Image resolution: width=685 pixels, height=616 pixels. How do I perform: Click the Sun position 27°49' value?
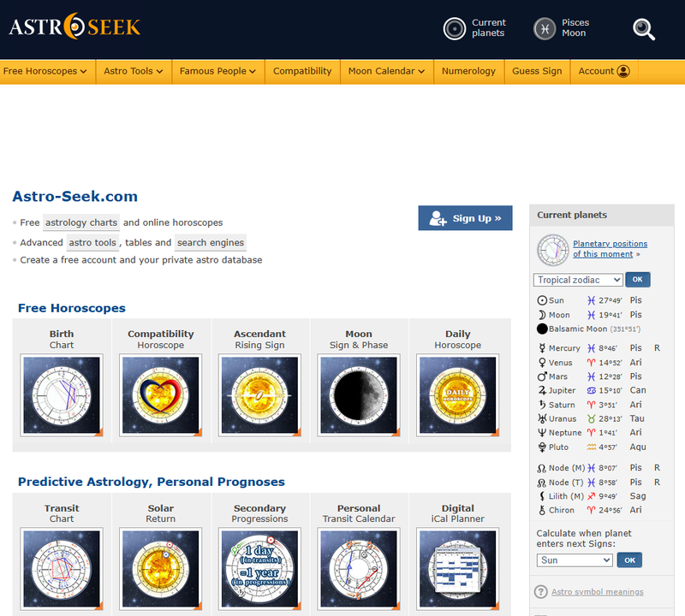(x=610, y=300)
